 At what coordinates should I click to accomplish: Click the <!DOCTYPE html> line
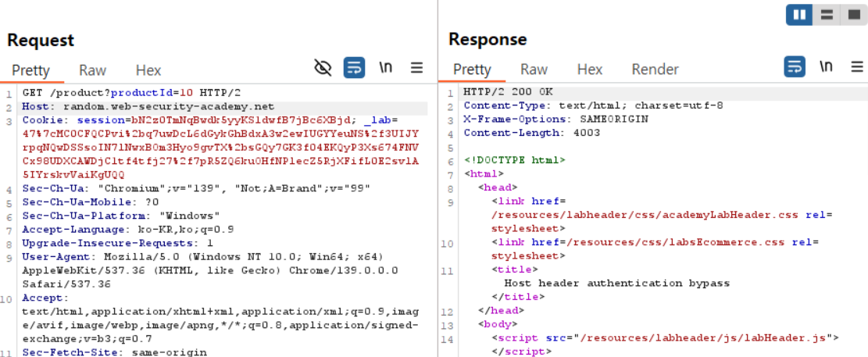pos(515,160)
